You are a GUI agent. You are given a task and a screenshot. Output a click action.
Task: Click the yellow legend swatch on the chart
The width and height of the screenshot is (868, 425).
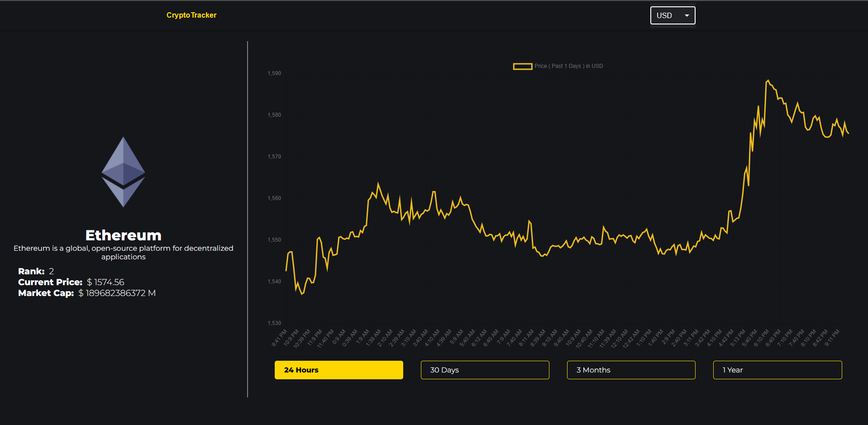pyautogui.click(x=523, y=66)
